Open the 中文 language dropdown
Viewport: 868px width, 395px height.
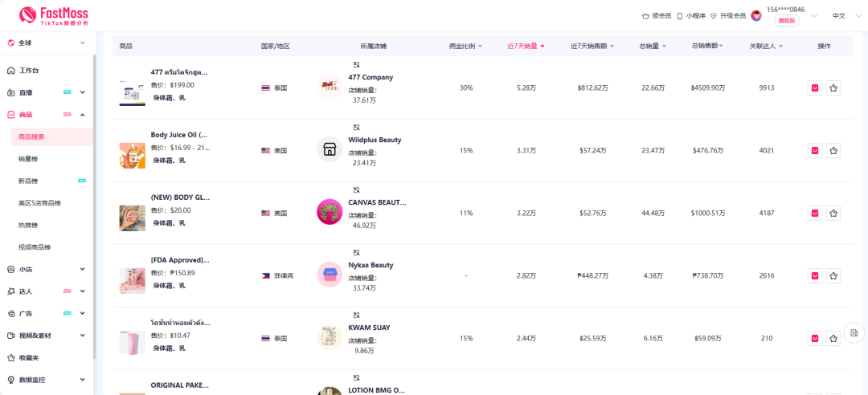842,15
